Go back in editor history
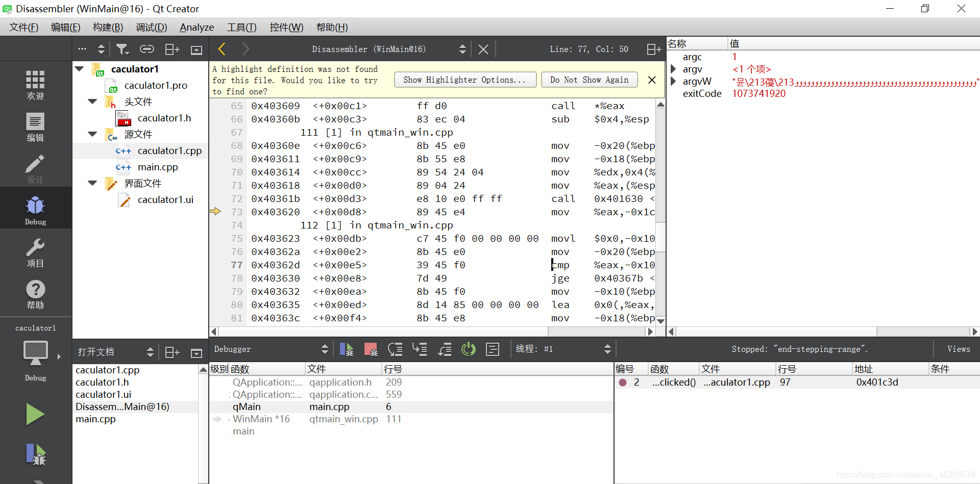980x484 pixels. click(x=222, y=49)
